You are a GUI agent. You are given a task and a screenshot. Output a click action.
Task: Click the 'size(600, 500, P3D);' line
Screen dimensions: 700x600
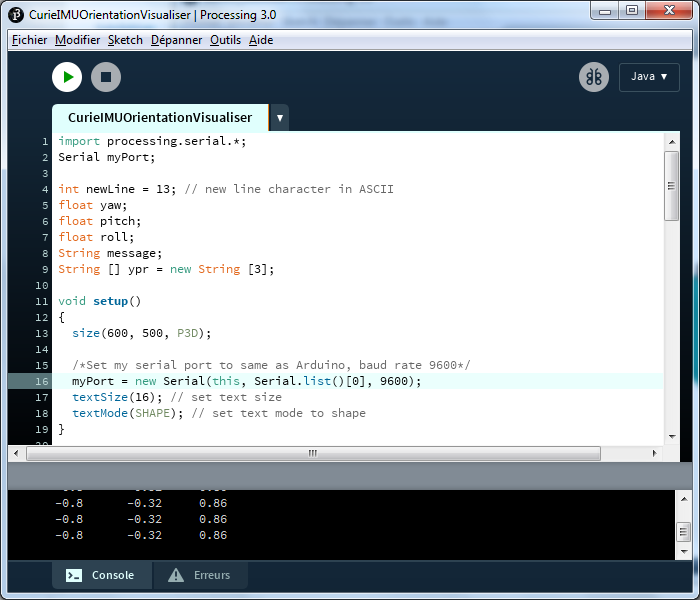[x=142, y=333]
